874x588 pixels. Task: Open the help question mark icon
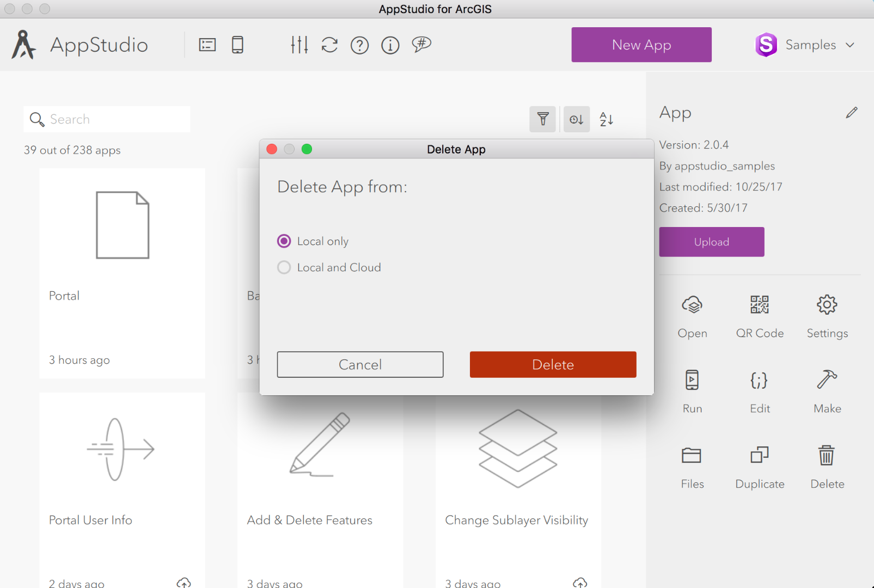coord(359,45)
